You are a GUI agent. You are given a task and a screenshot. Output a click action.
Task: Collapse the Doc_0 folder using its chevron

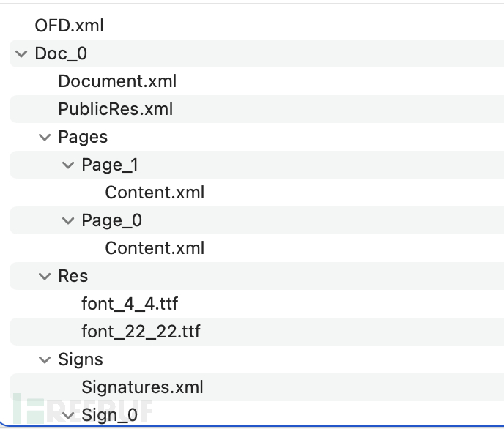tap(21, 54)
